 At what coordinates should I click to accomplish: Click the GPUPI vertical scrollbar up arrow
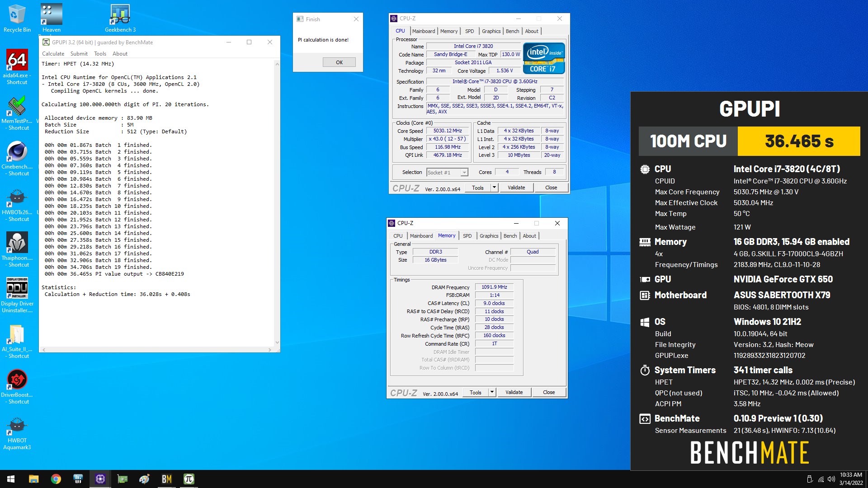(x=277, y=64)
